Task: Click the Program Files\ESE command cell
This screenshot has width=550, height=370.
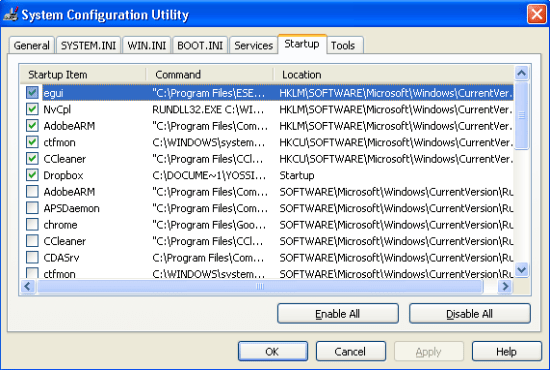Action: click(209, 93)
